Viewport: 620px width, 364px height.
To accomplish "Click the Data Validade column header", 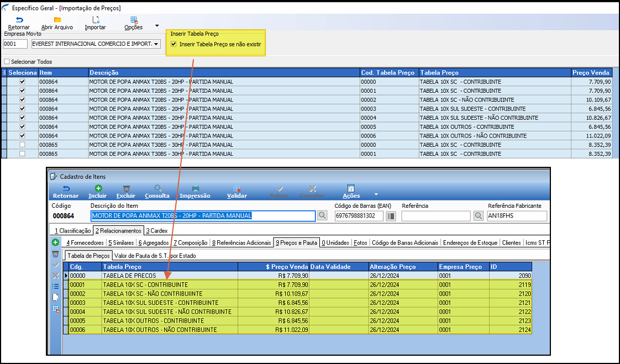I will 339,267.
